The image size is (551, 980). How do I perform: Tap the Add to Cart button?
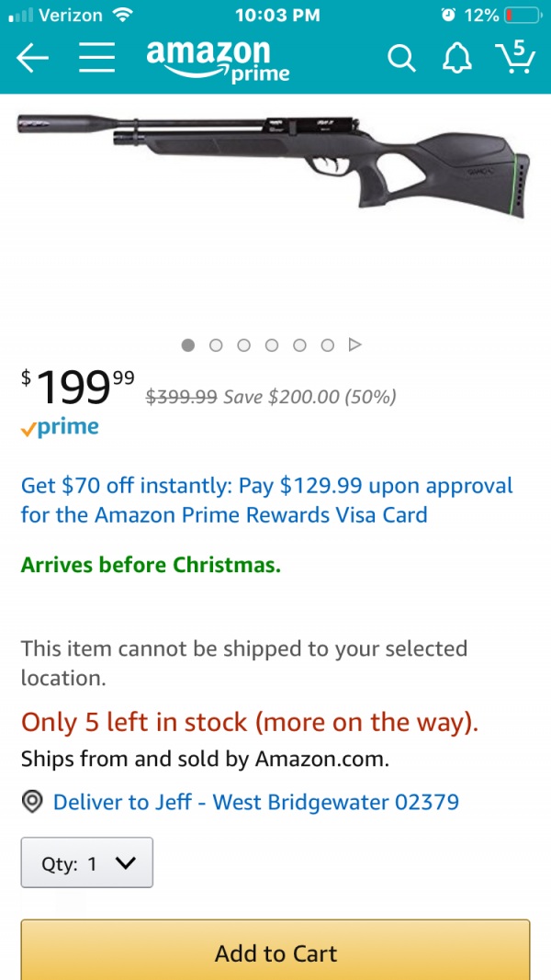click(275, 950)
